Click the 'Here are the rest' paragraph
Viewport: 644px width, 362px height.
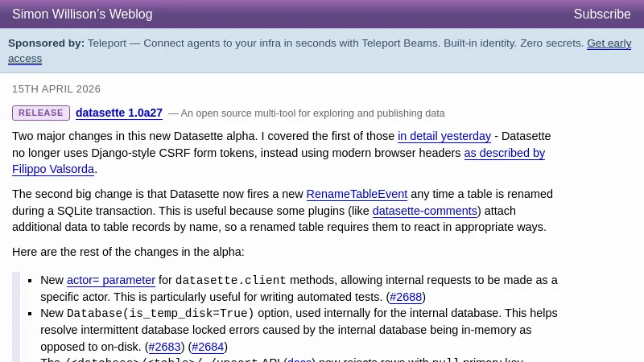[128, 252]
